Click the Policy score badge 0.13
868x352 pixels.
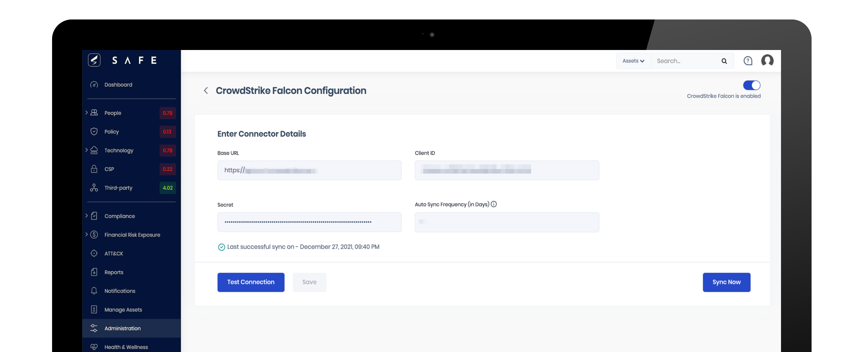click(168, 132)
